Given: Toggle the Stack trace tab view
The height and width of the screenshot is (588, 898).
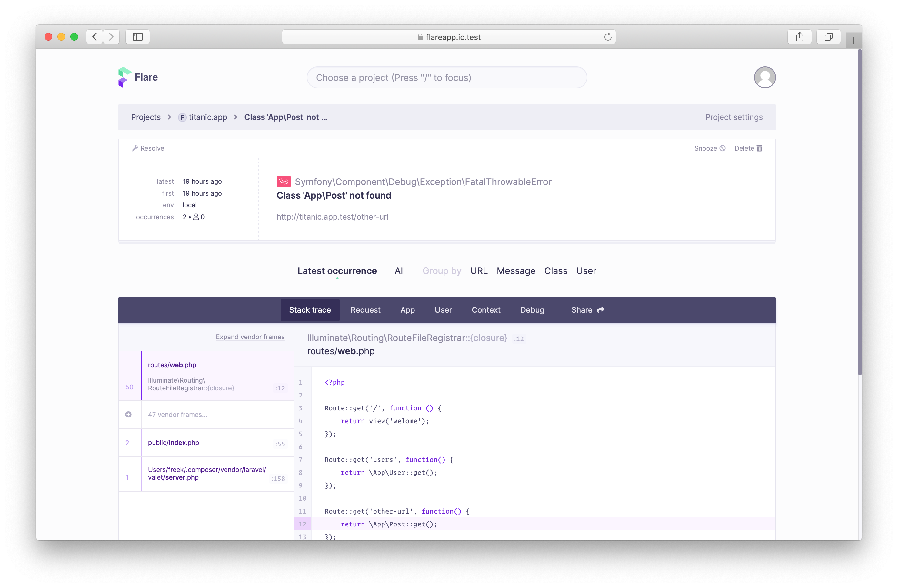Looking at the screenshot, I should pos(310,309).
